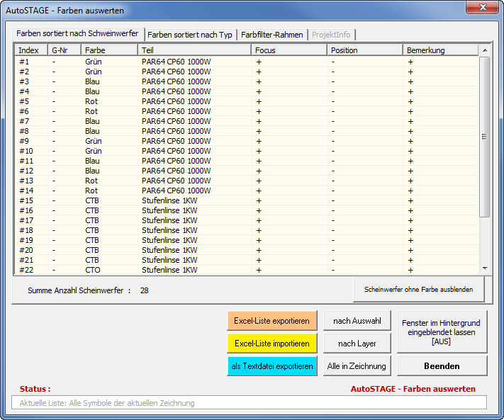Select 'Farben sortiert nach Scheinwerfer' tab

click(77, 34)
